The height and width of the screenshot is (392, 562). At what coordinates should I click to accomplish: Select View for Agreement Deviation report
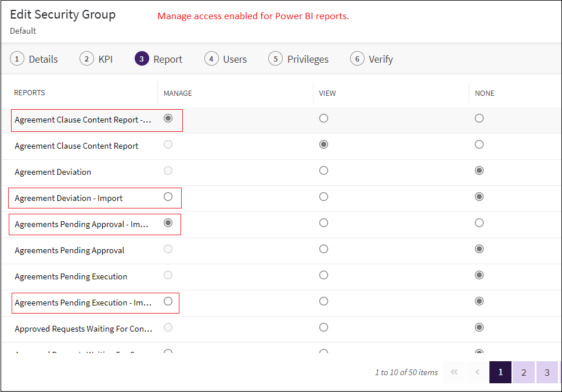pyautogui.click(x=323, y=171)
